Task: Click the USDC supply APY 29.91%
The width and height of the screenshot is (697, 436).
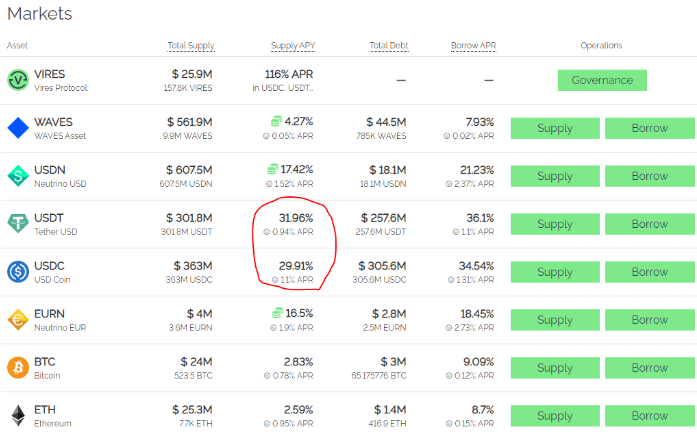Action: pos(296,266)
